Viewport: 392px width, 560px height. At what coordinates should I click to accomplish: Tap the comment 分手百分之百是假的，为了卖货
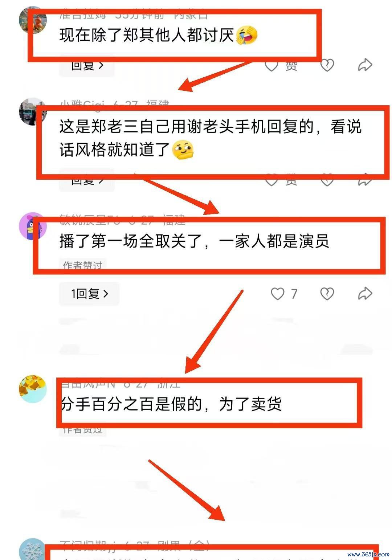click(x=171, y=404)
